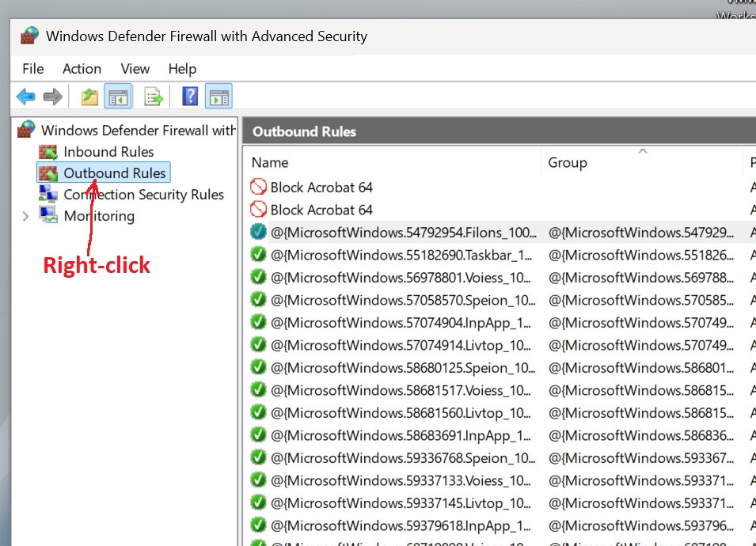Select the 55182690.Taskbar rule name
The image size is (756, 546).
coord(401,255)
